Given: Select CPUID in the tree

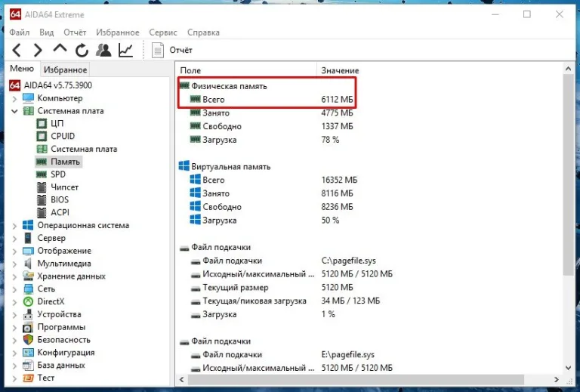Looking at the screenshot, I should pos(63,136).
